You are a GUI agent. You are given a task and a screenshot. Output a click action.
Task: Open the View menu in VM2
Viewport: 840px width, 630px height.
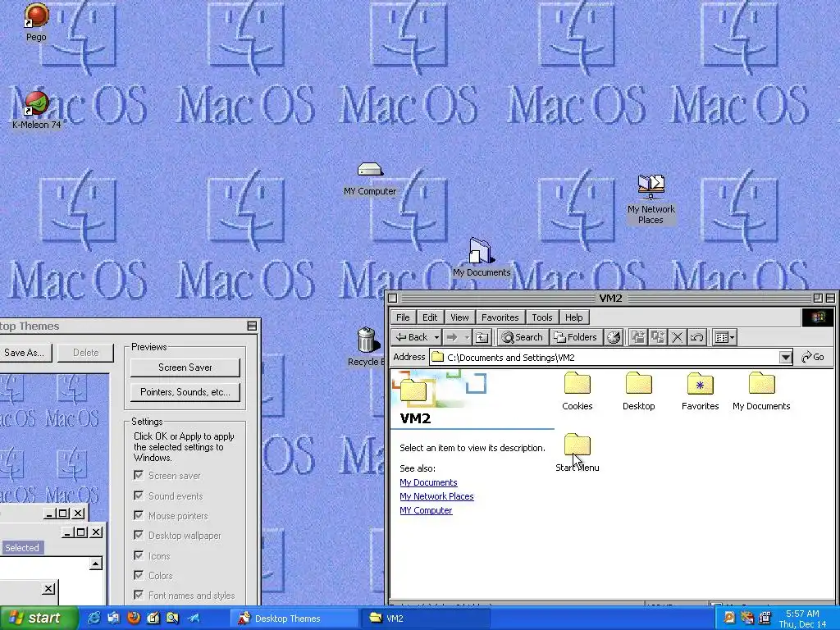(x=459, y=317)
